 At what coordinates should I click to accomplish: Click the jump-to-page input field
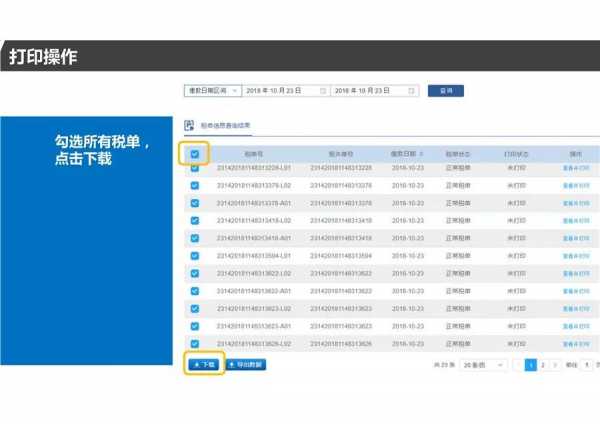pyautogui.click(x=586, y=366)
